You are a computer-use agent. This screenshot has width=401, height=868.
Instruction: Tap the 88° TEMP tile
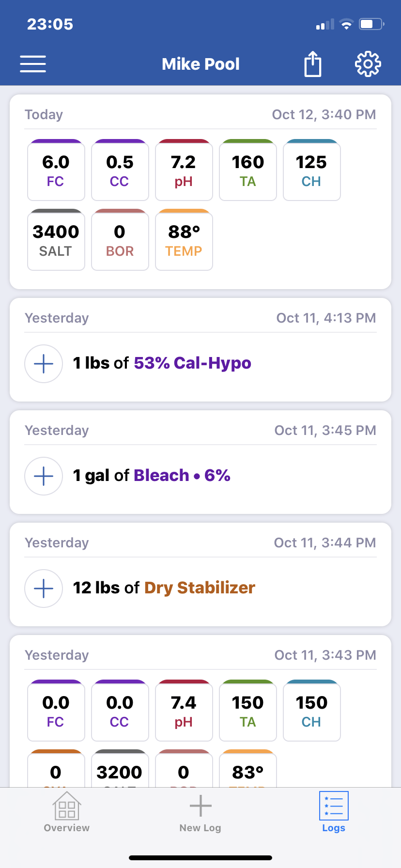pos(184,240)
